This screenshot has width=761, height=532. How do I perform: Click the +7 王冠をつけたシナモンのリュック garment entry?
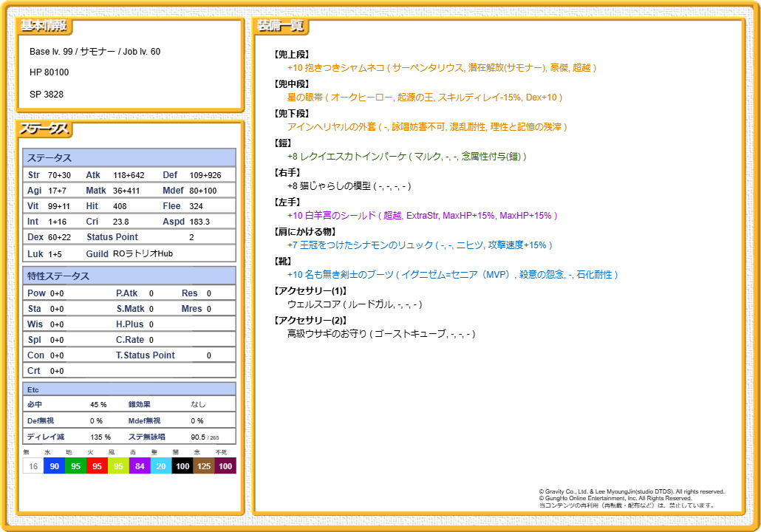(x=419, y=245)
